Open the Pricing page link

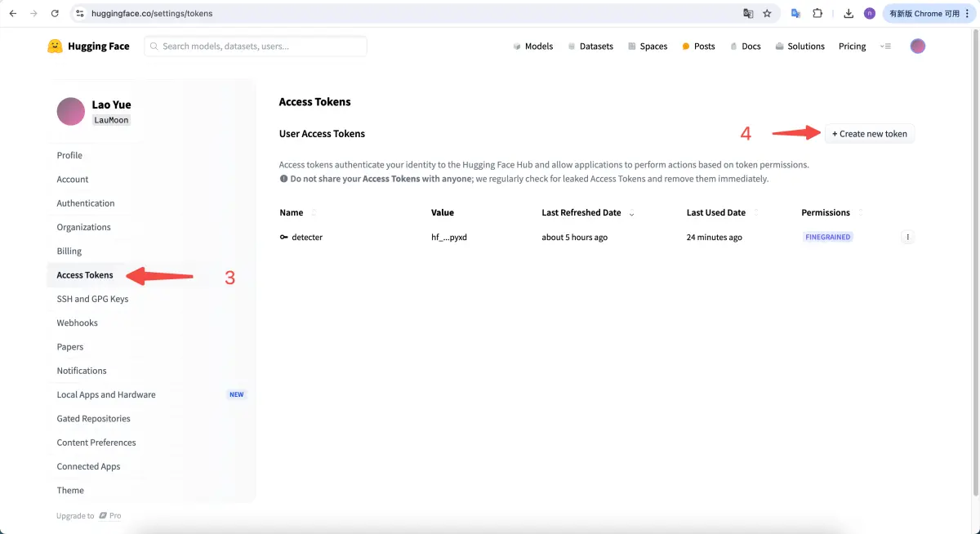pyautogui.click(x=852, y=47)
